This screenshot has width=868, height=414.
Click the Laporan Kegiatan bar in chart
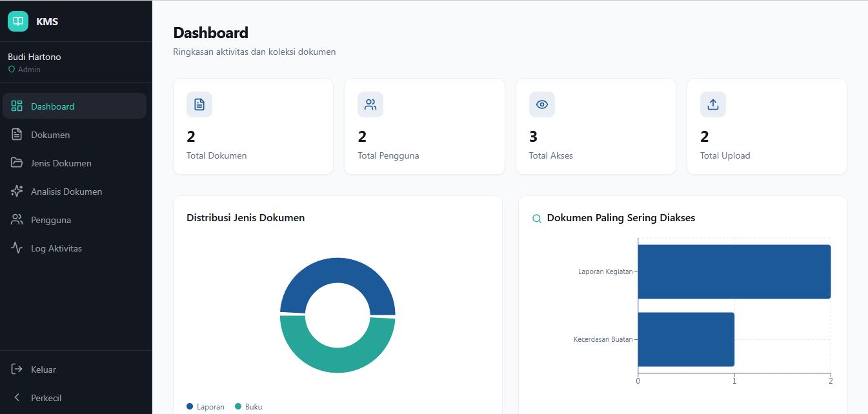(x=734, y=271)
